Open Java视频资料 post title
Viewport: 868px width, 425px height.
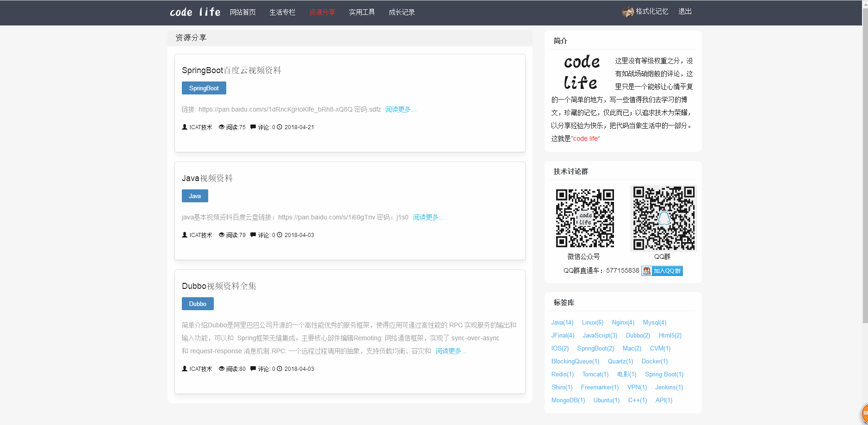pos(207,178)
